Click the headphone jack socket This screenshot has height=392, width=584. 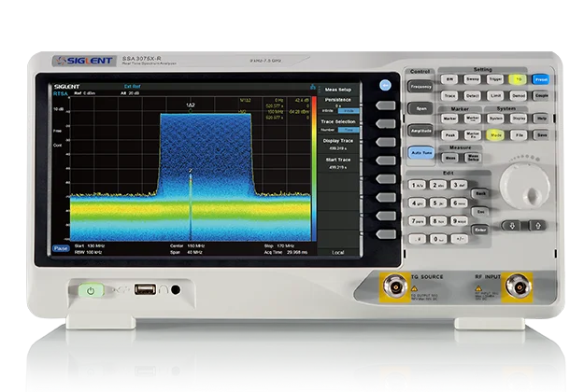(176, 289)
